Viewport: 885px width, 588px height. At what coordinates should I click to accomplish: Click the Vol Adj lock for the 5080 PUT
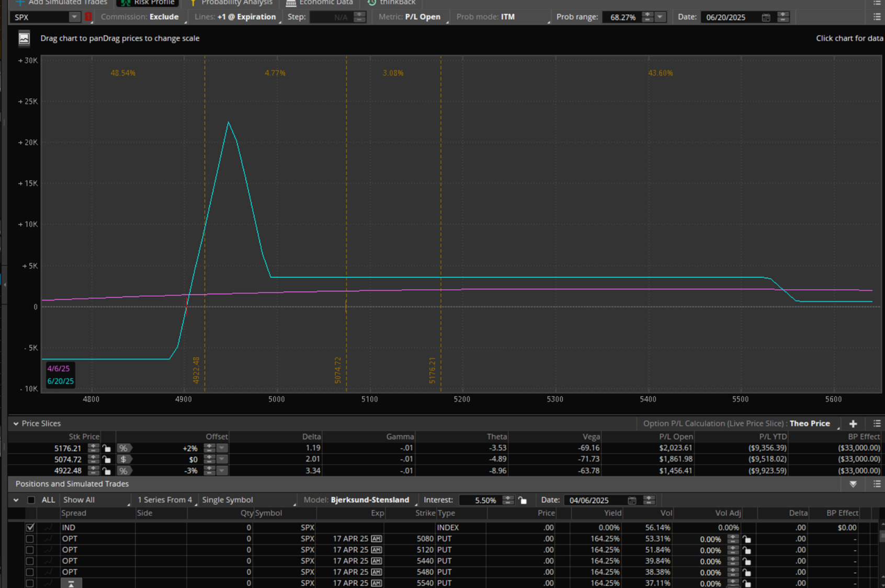click(747, 539)
